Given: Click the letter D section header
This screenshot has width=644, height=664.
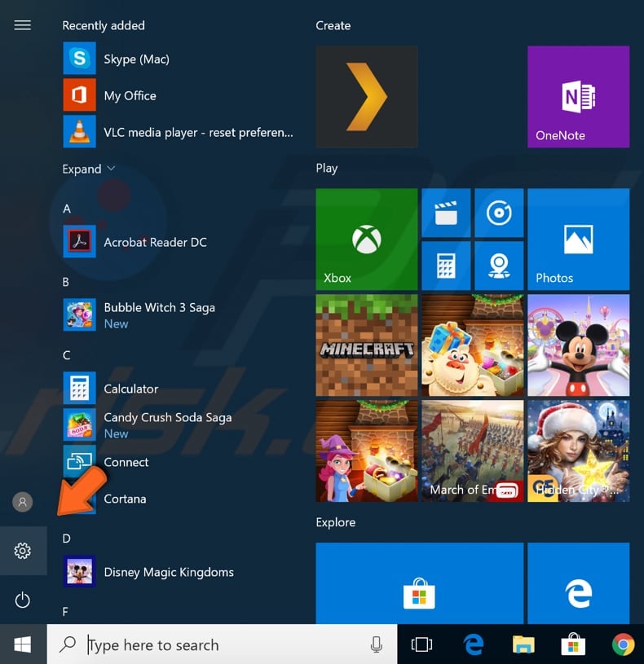Looking at the screenshot, I should coord(67,539).
